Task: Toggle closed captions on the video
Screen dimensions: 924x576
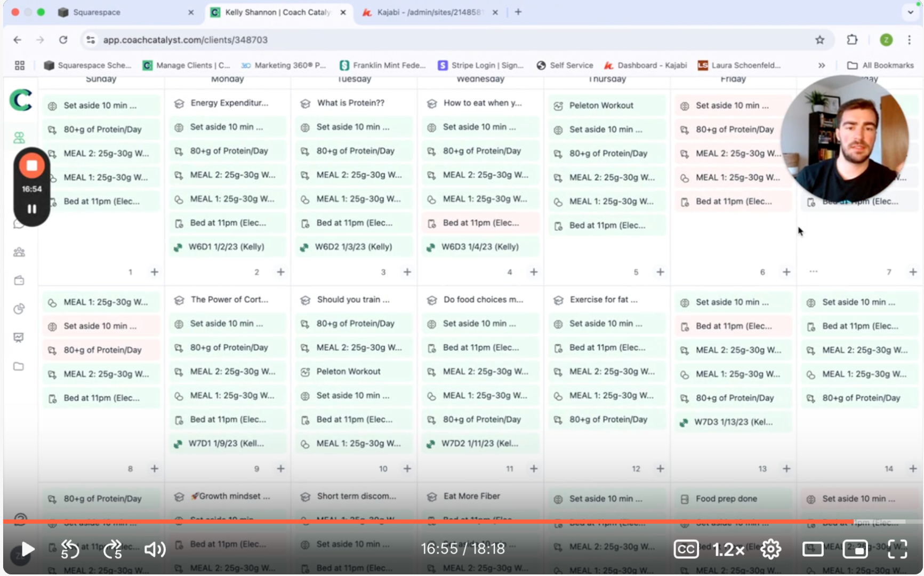Action: 686,549
